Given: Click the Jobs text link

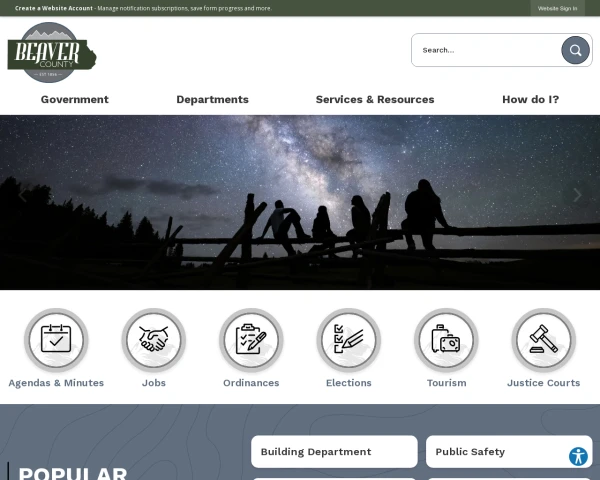Looking at the screenshot, I should pyautogui.click(x=154, y=383).
